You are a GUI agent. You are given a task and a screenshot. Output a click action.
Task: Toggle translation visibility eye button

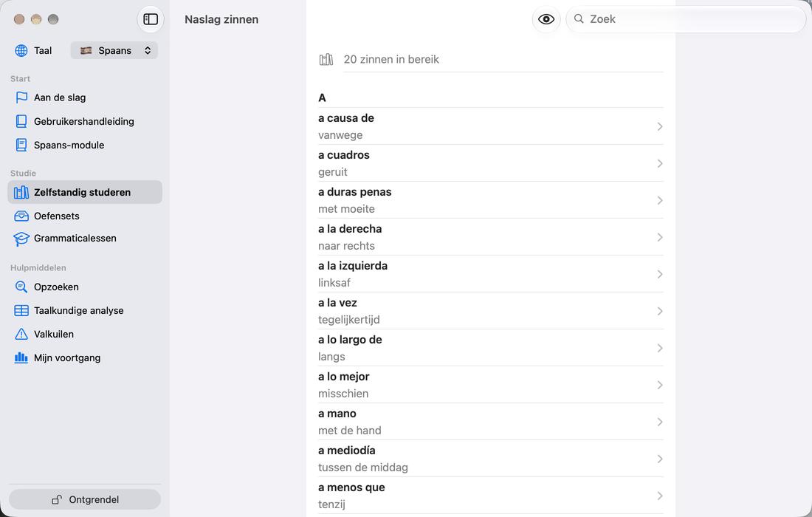click(x=546, y=19)
